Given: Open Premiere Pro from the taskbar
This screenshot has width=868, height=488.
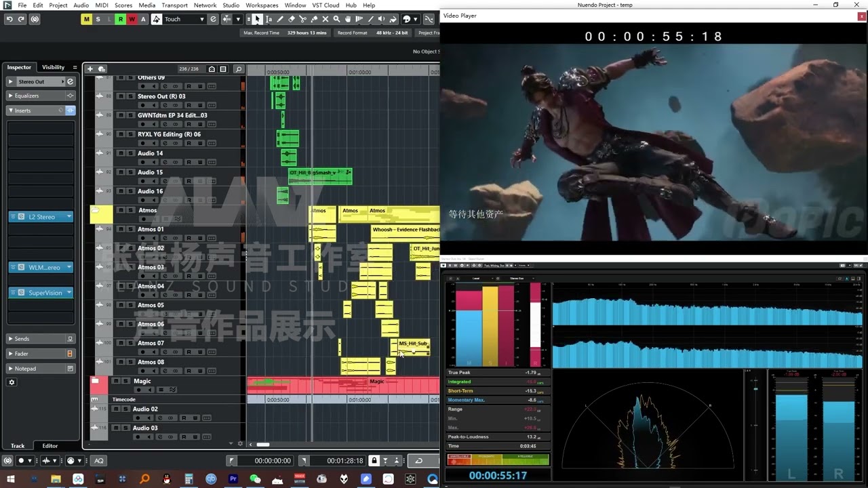Looking at the screenshot, I should tap(233, 479).
